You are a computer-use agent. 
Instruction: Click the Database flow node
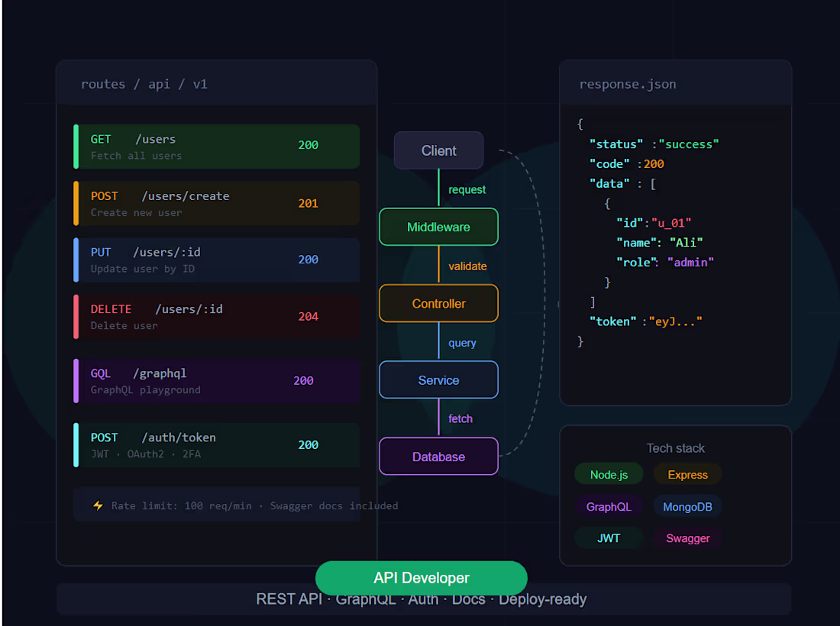click(x=439, y=457)
